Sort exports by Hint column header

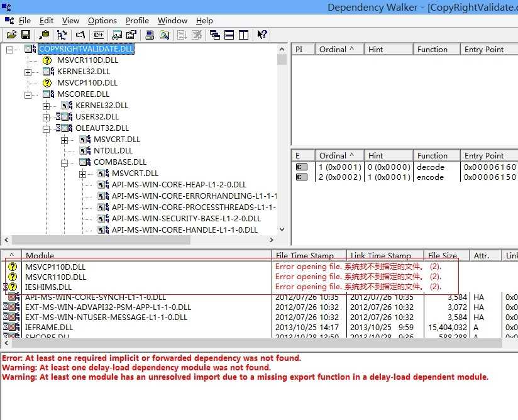389,156
